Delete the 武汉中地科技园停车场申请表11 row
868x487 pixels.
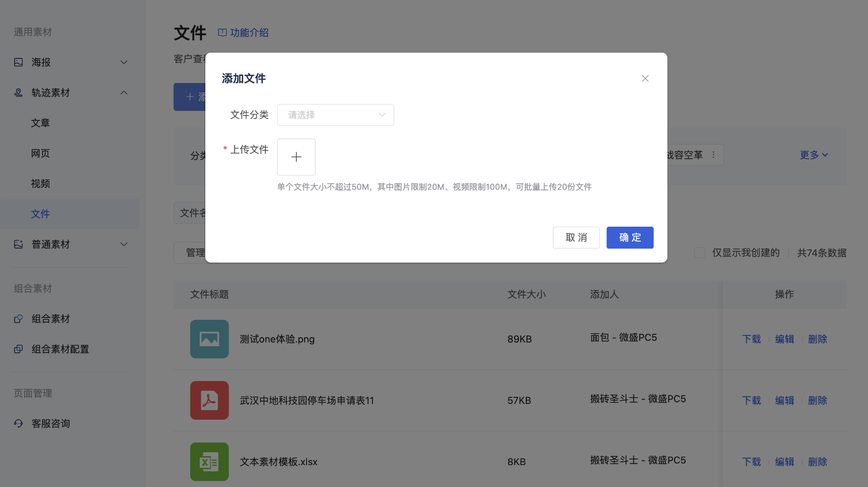[818, 401]
